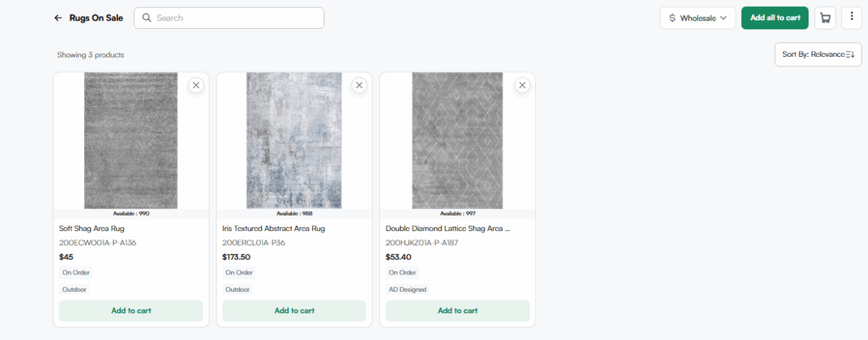Viewport: 868px width, 340px height.
Task: Open the Iris Textured Abstract rug image
Action: point(294,140)
